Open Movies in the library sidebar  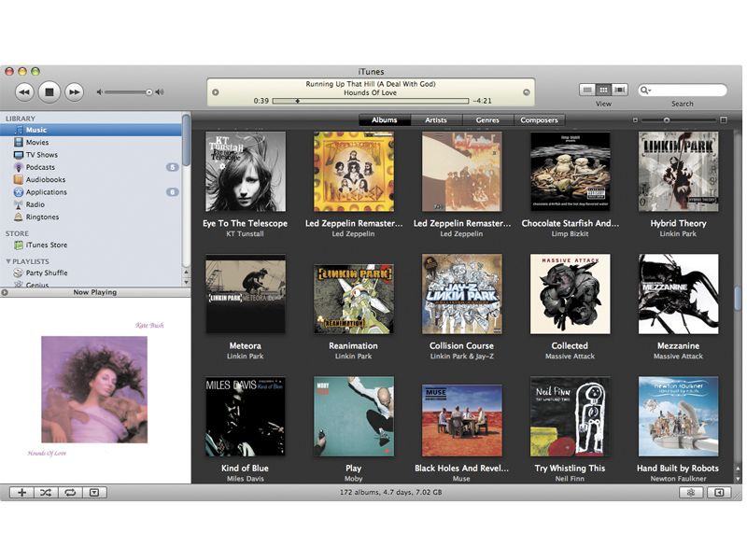(91, 142)
